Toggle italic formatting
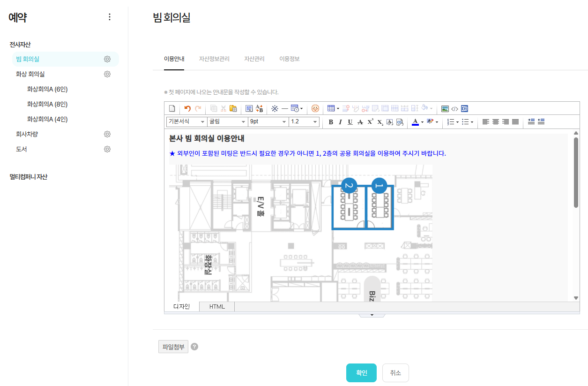The width and height of the screenshot is (588, 386). [340, 122]
